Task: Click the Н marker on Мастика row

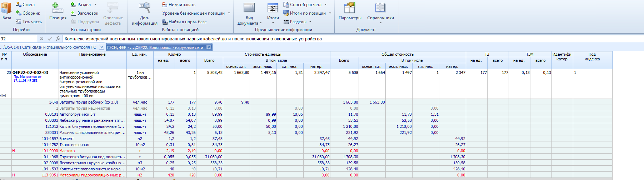Action: pos(14,151)
